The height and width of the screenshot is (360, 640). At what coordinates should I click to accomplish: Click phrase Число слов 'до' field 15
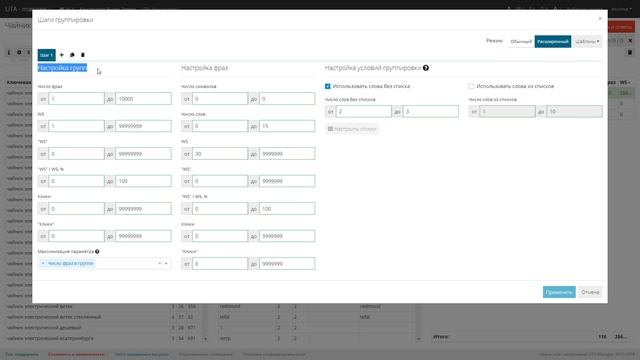pos(287,126)
